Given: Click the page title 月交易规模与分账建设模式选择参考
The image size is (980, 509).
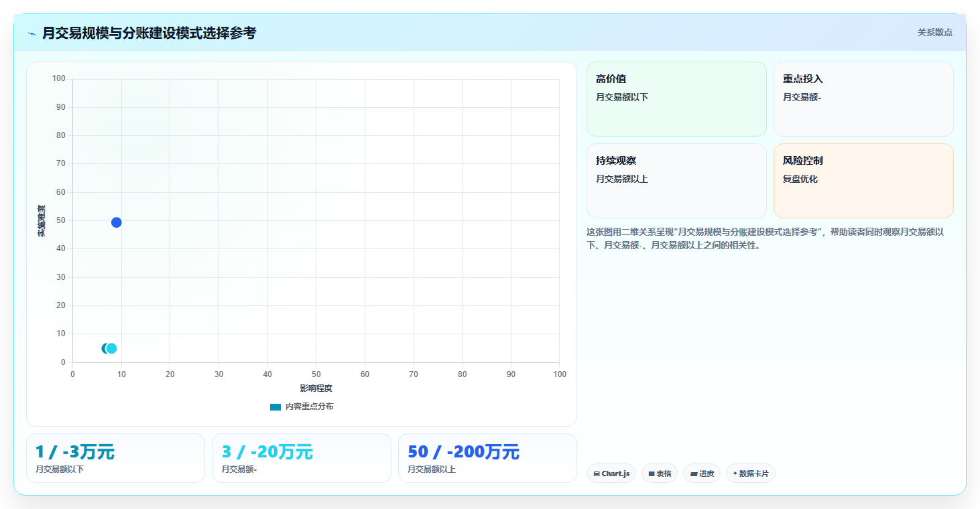Looking at the screenshot, I should click(149, 33).
